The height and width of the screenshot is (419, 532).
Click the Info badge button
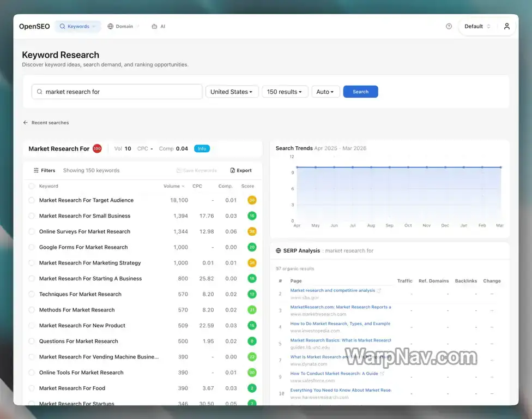point(202,149)
